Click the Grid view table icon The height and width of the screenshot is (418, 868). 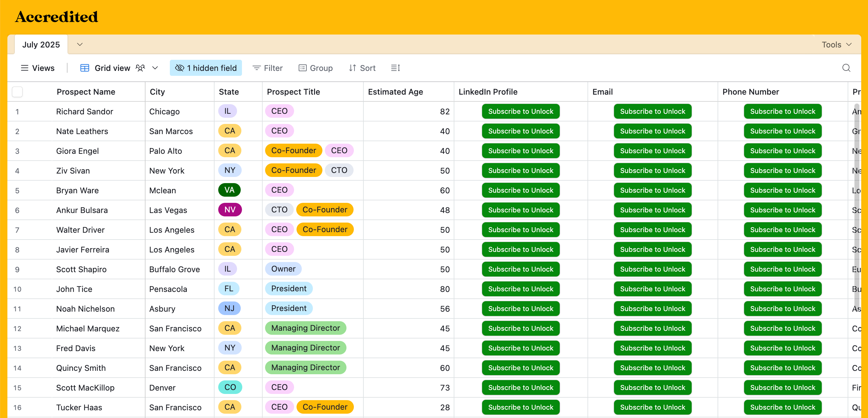[84, 68]
